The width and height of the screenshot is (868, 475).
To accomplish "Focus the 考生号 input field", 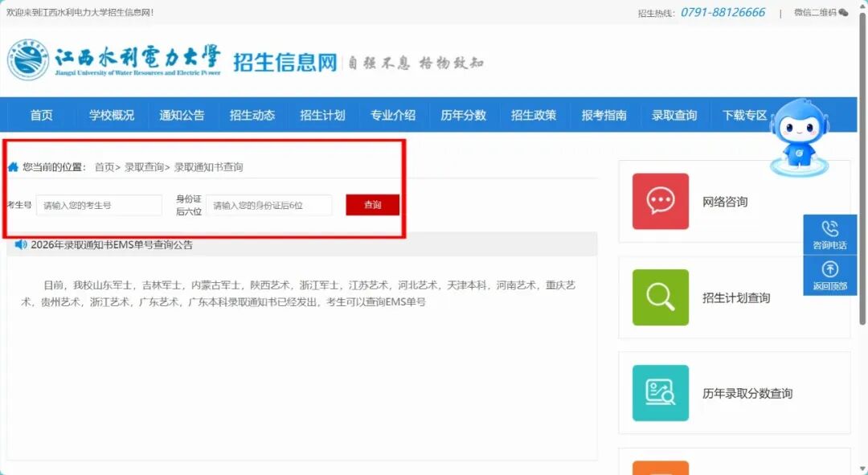I will [99, 206].
